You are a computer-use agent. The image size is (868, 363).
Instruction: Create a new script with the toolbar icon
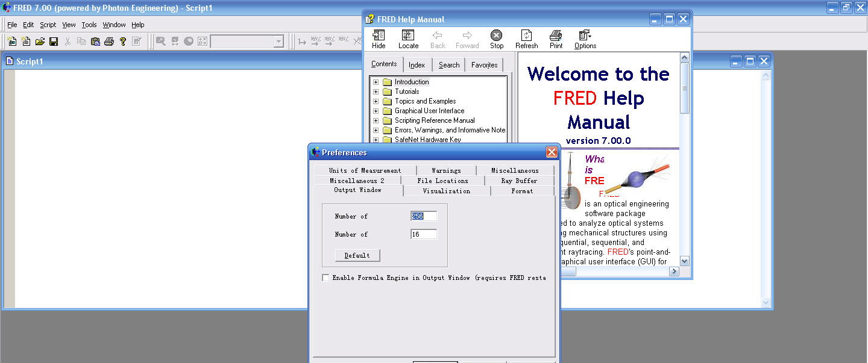26,42
